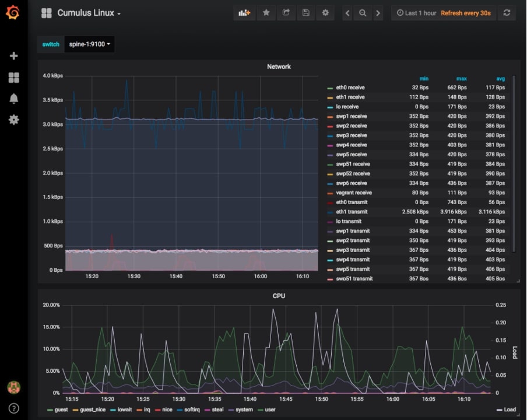Open dashboard settings gear in toolbar
The image size is (527, 420).
point(325,13)
